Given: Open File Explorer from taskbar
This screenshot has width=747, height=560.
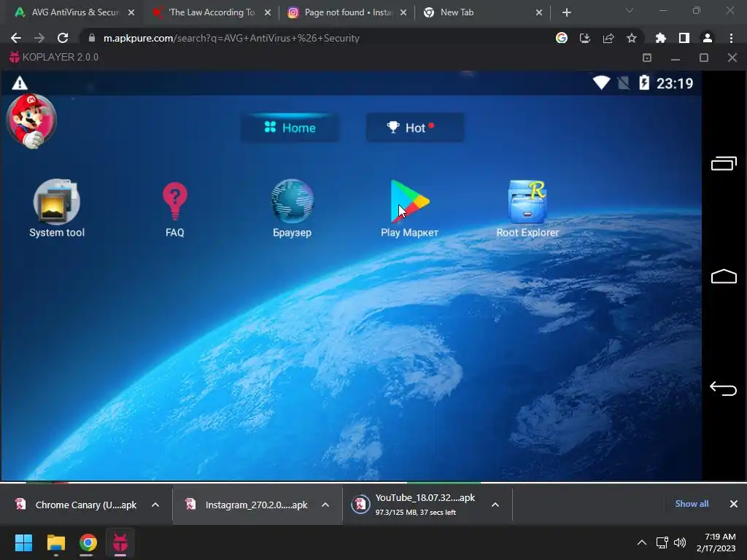Looking at the screenshot, I should [55, 542].
